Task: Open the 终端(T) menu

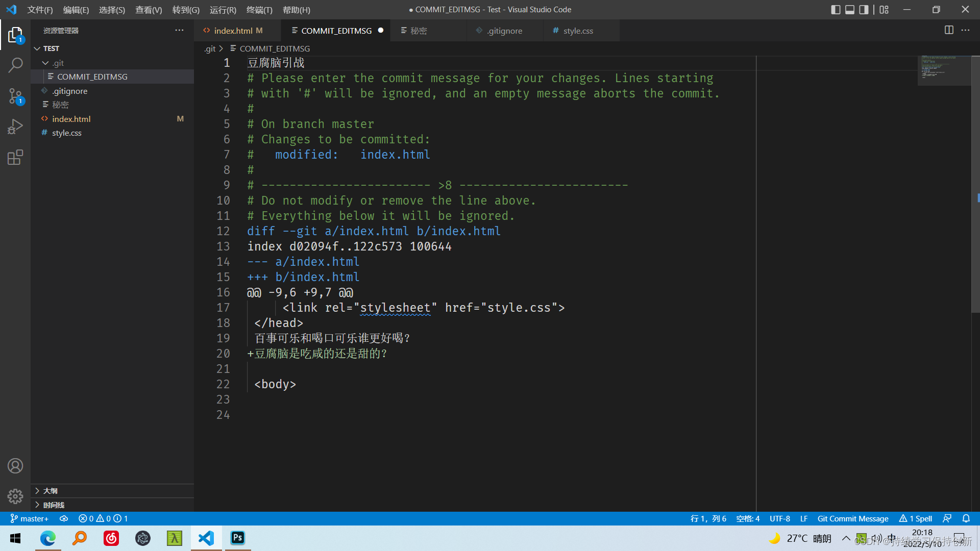Action: pyautogui.click(x=259, y=10)
